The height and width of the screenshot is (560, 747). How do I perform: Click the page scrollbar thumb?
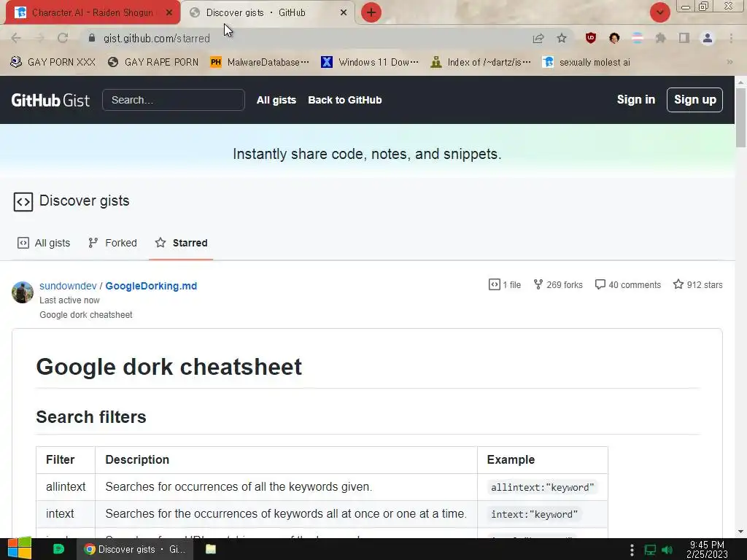[x=741, y=117]
